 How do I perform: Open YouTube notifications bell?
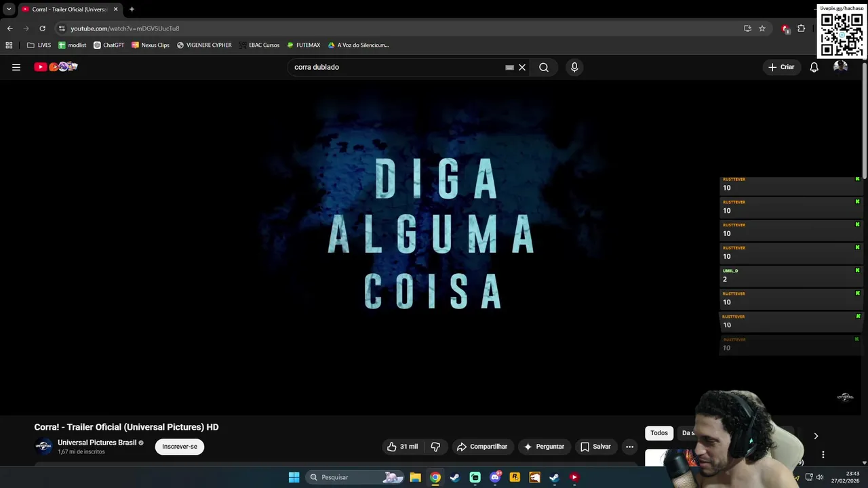coord(814,67)
